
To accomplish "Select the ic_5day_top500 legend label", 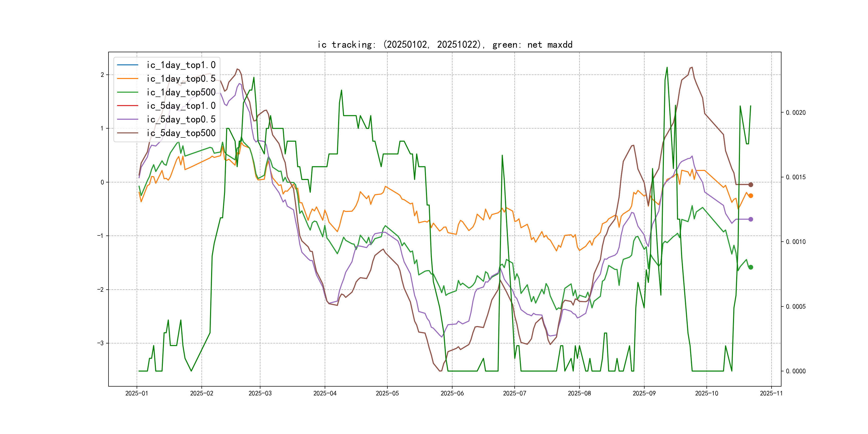I will tap(181, 133).
